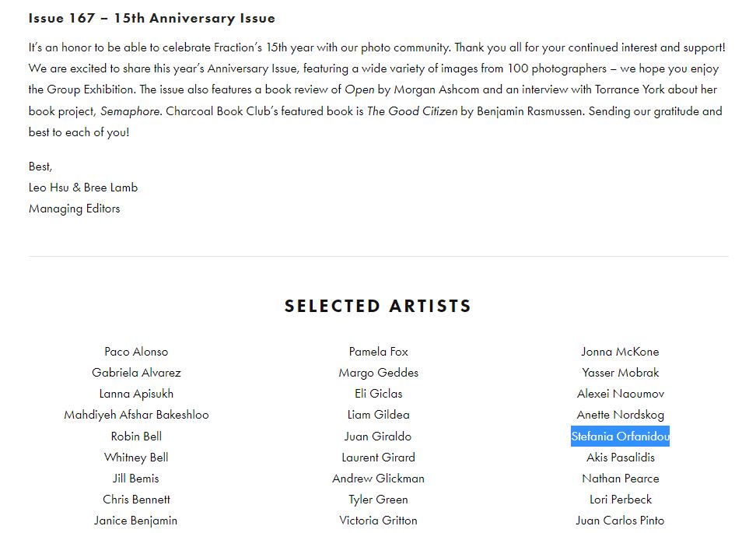Open Juan Carlos Pinto's page

620,521
